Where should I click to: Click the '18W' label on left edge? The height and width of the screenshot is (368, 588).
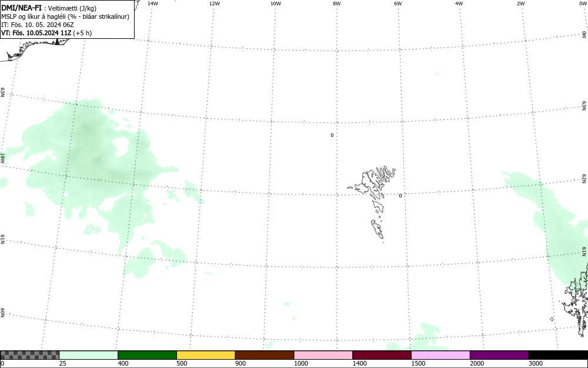click(2, 159)
